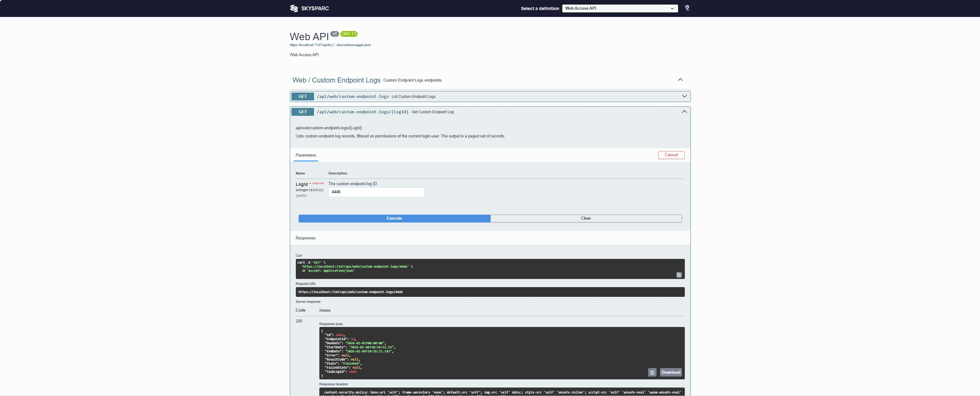Image resolution: width=980 pixels, height=396 pixels.
Task: Open the swagger.json URL link
Action: tap(330, 45)
